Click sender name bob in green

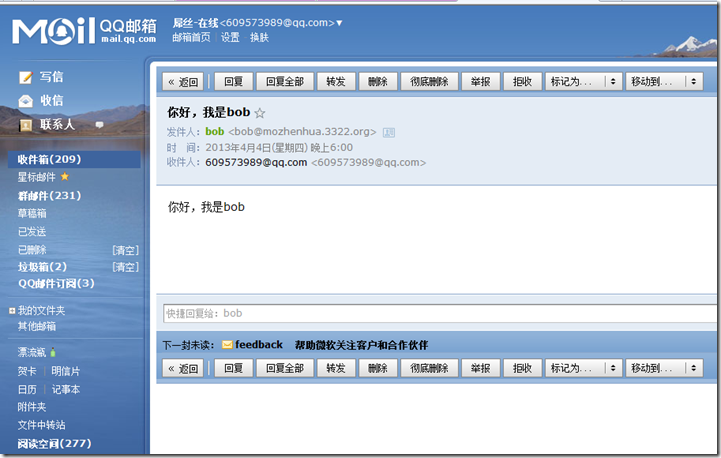215,132
